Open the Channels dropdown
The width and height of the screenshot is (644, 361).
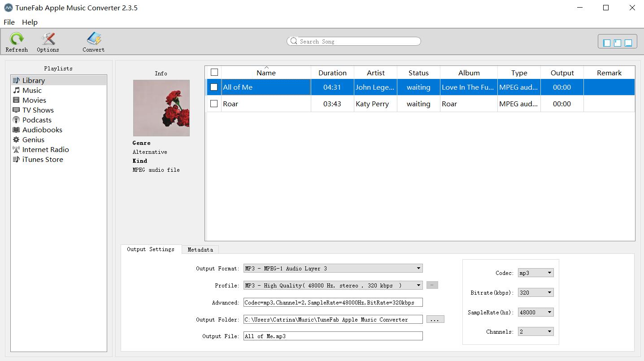[535, 331]
